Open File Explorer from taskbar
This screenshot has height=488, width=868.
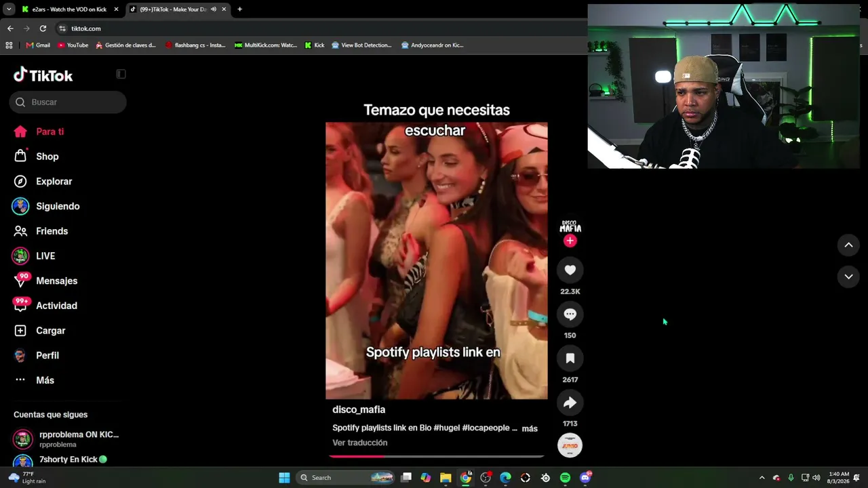[x=446, y=478]
